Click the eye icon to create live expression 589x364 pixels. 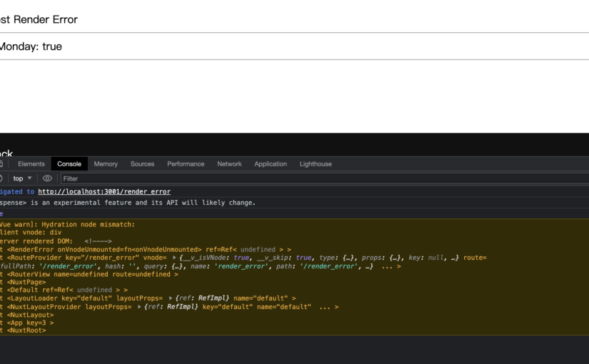tap(47, 178)
